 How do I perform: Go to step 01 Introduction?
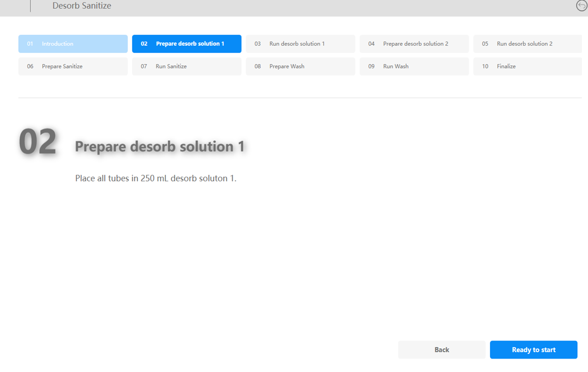point(73,44)
